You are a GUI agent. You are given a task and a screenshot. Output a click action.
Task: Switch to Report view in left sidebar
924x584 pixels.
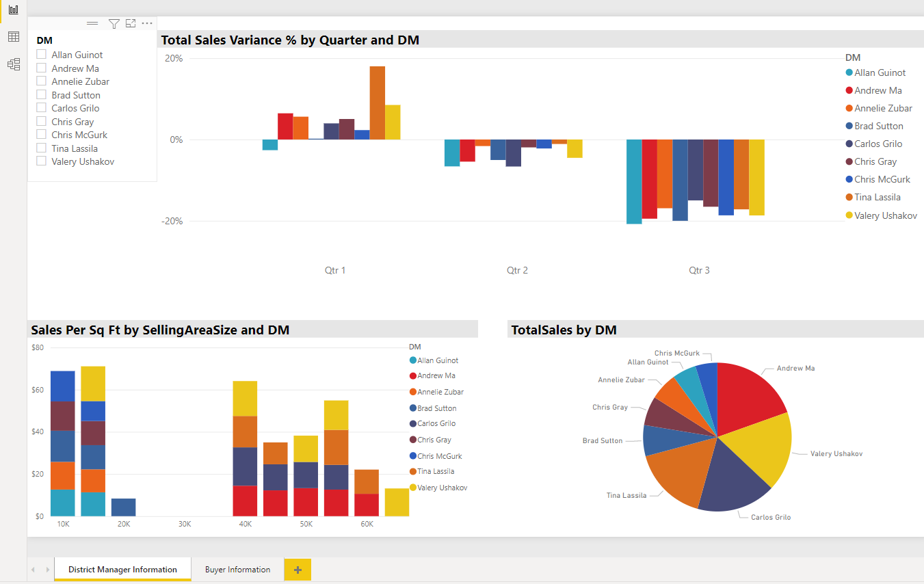[x=13, y=10]
